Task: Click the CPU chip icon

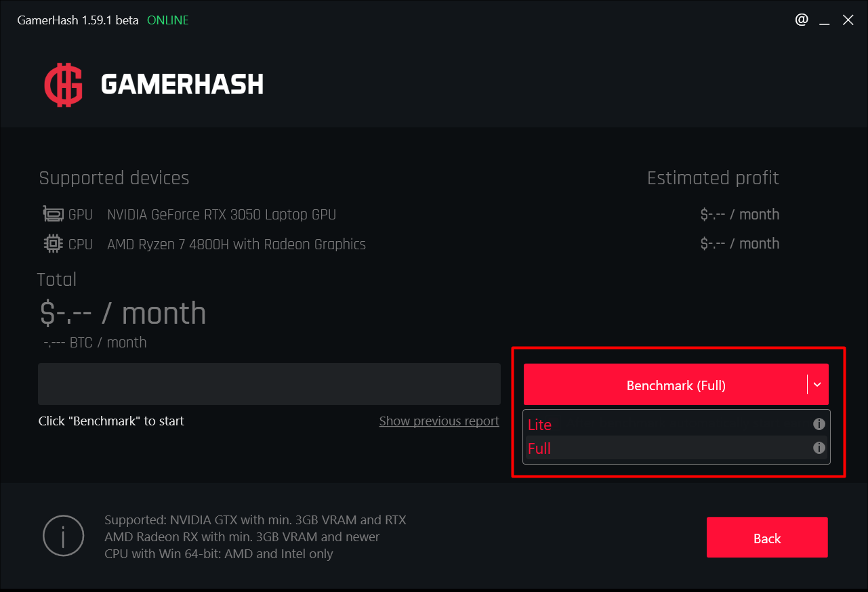Action: (53, 244)
